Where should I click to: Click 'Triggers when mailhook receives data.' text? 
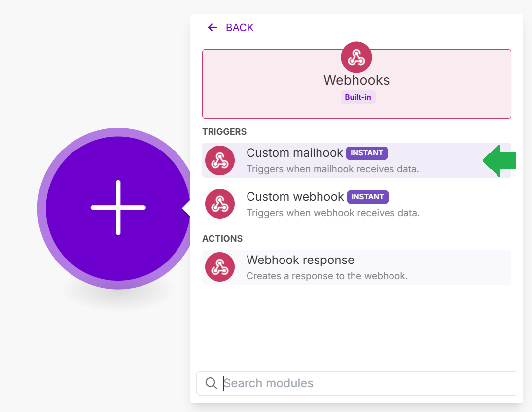[x=333, y=169]
